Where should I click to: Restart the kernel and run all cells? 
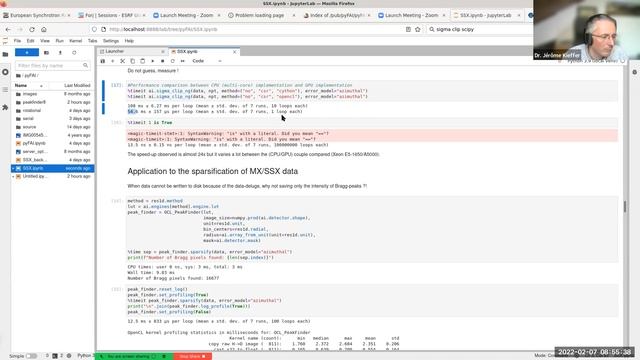coord(182,61)
